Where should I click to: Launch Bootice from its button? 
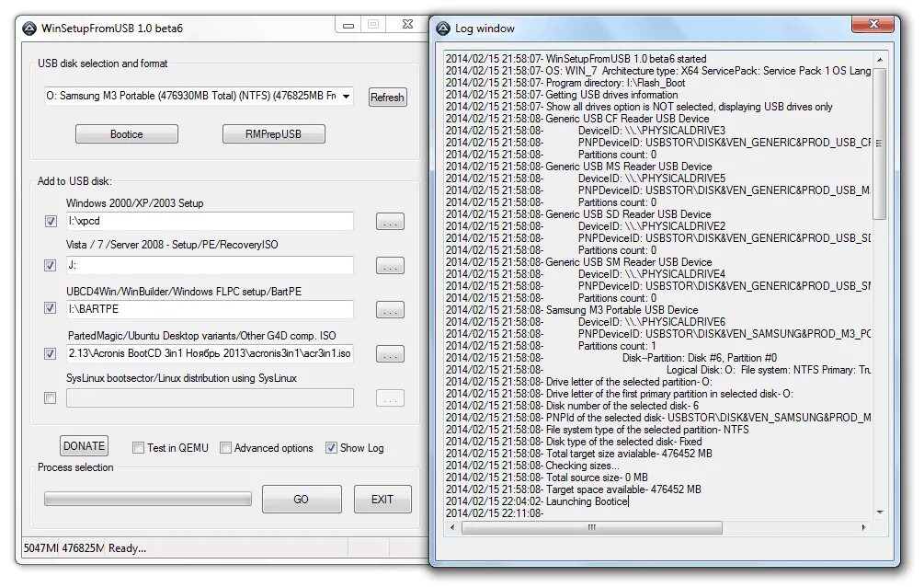pyautogui.click(x=127, y=134)
